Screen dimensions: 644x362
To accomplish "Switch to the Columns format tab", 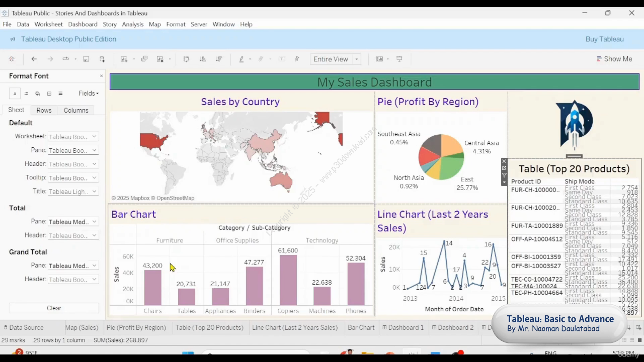I will (76, 110).
